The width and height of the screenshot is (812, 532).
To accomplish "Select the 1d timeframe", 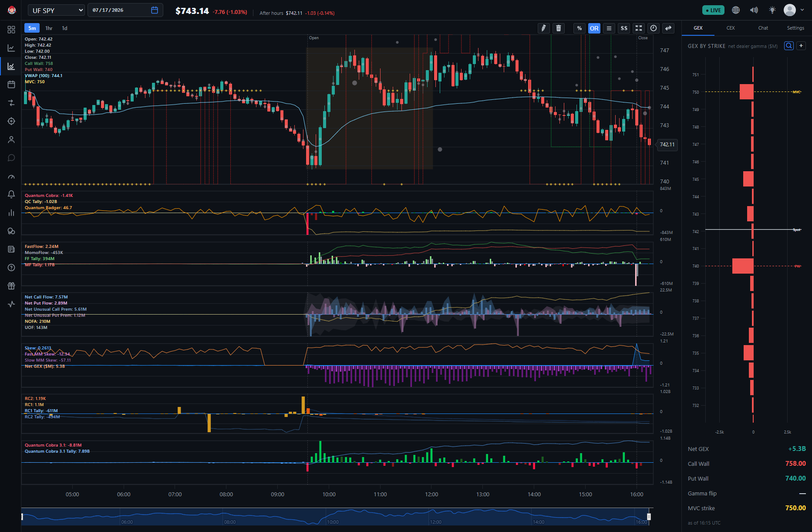I will point(64,28).
